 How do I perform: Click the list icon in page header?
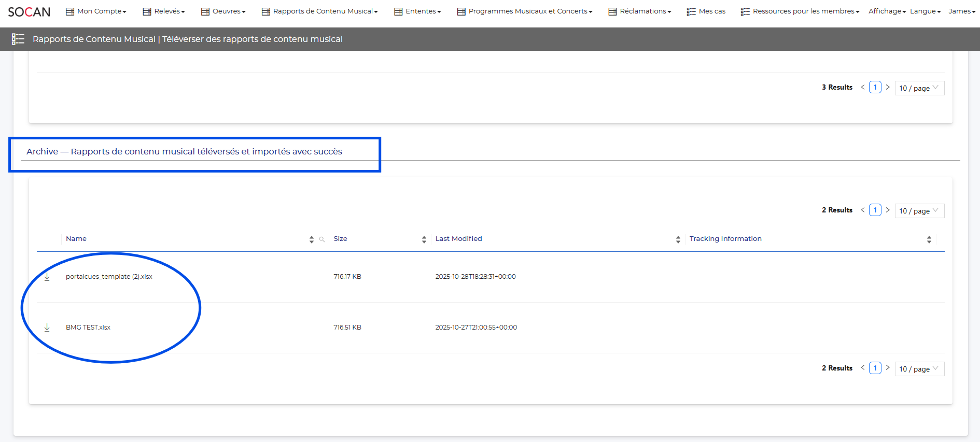pyautogui.click(x=18, y=39)
